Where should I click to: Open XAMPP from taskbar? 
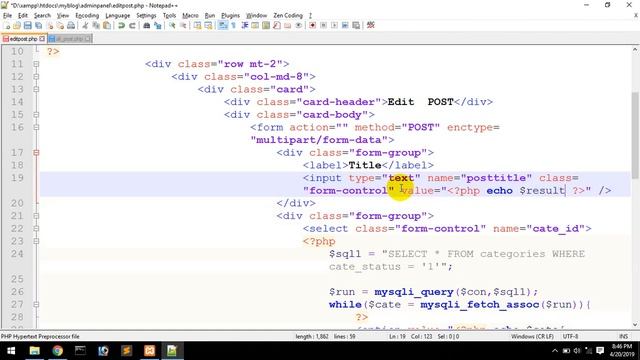point(149,351)
